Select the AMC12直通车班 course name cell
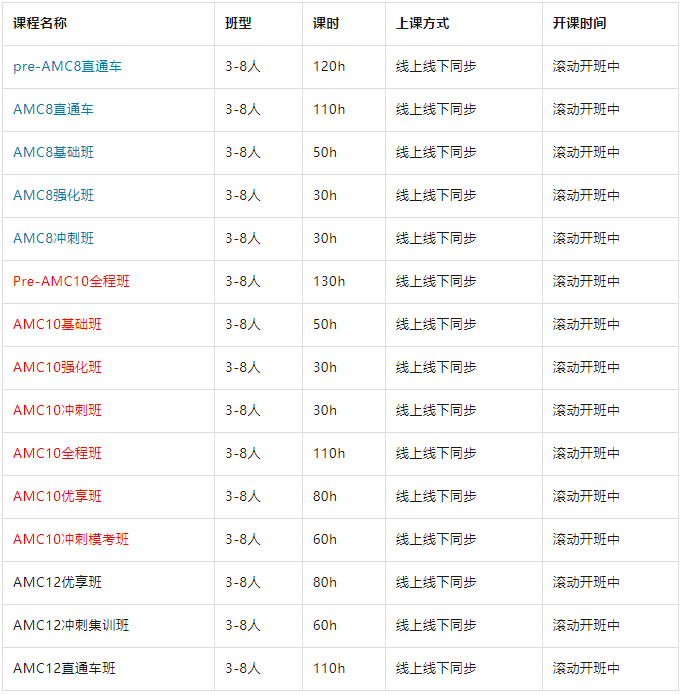This screenshot has height=695, width=684. point(109,669)
